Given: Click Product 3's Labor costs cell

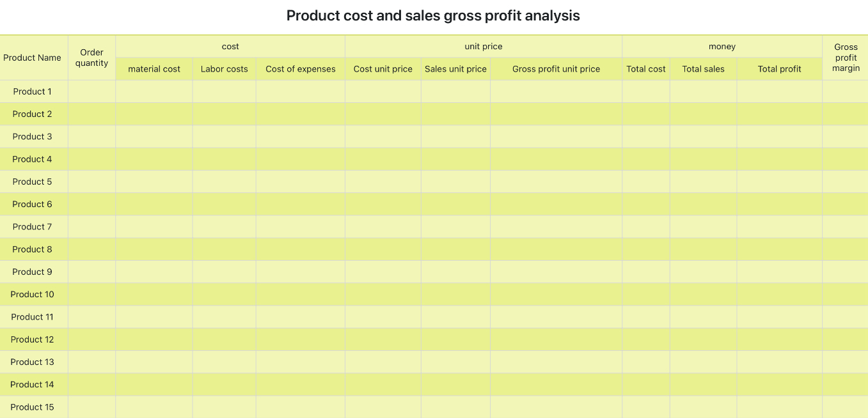Looking at the screenshot, I should (x=224, y=137).
